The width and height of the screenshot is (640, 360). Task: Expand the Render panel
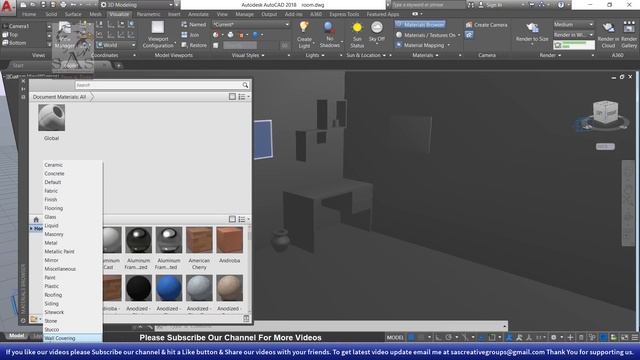(x=550, y=55)
